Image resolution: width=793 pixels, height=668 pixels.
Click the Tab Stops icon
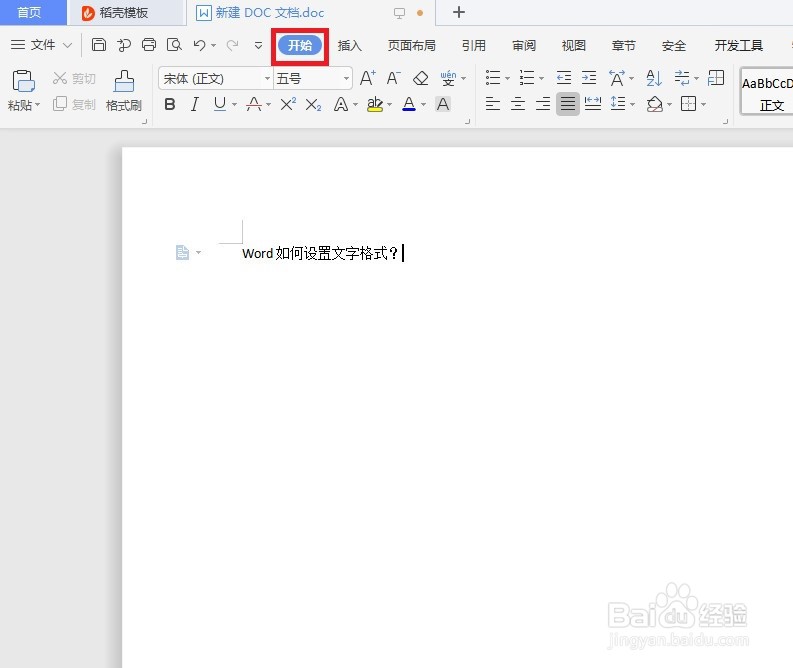click(716, 78)
